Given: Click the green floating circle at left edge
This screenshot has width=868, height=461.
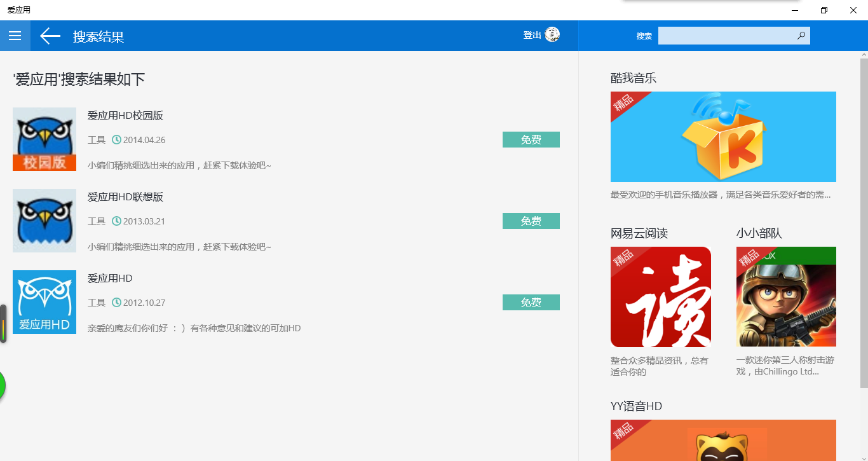Looking at the screenshot, I should [2, 386].
